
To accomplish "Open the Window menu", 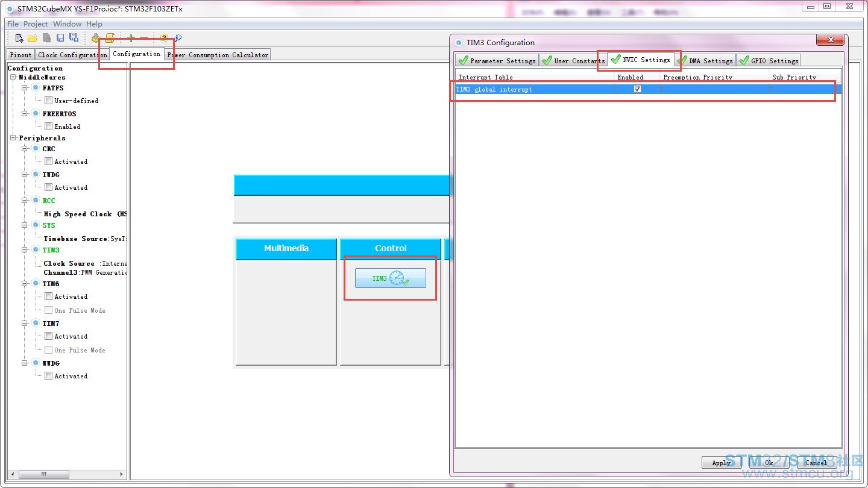I will 67,24.
